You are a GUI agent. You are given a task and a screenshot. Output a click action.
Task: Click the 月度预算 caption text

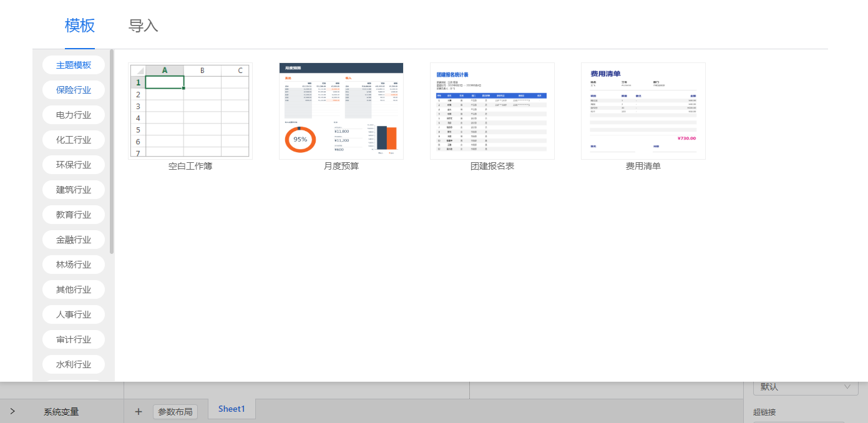click(x=341, y=167)
